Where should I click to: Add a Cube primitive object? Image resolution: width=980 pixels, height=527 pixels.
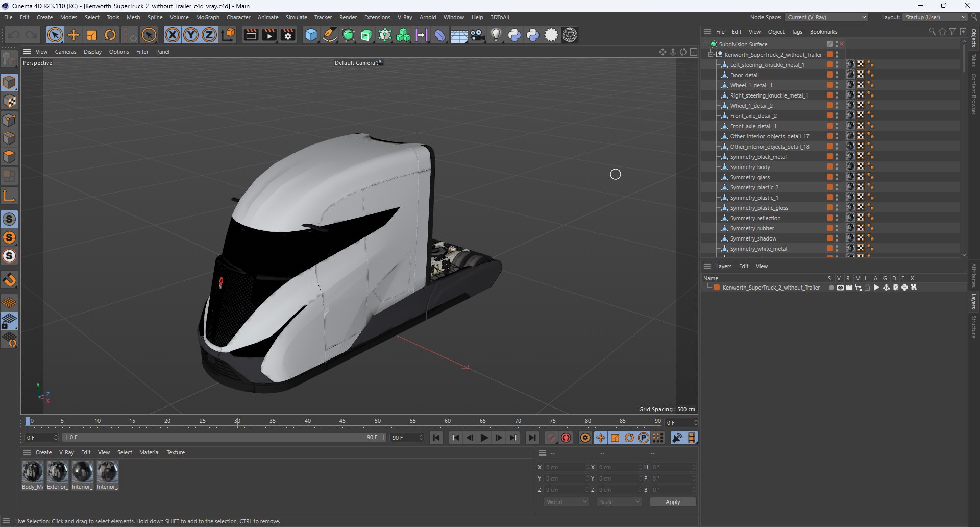click(311, 35)
